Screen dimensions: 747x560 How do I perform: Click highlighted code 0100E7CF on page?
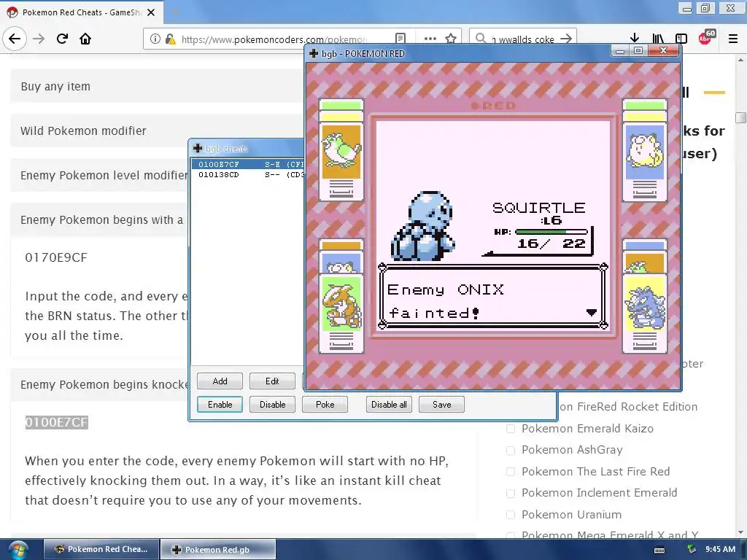tap(57, 422)
